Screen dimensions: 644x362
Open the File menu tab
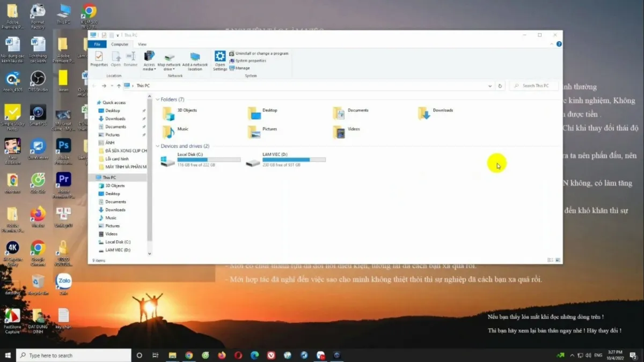(x=97, y=45)
